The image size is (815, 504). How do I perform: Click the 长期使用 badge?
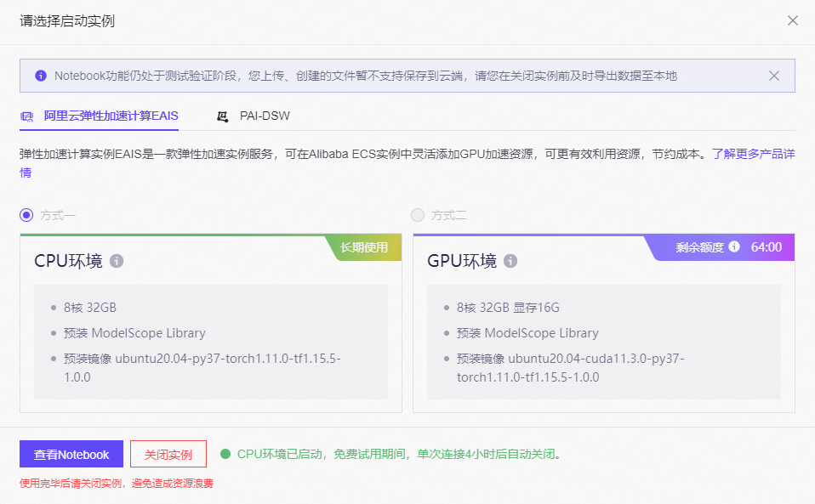tap(364, 247)
